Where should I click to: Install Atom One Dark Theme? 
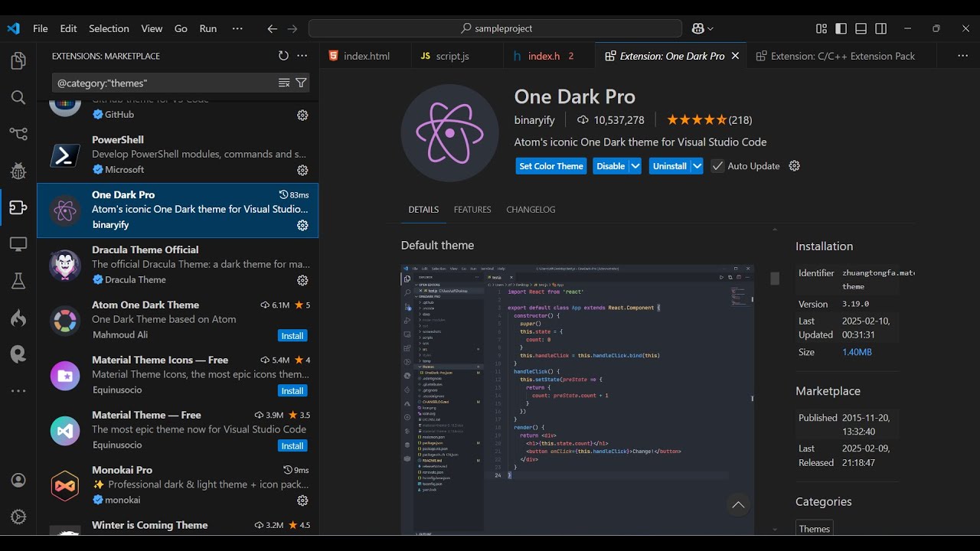coord(292,336)
